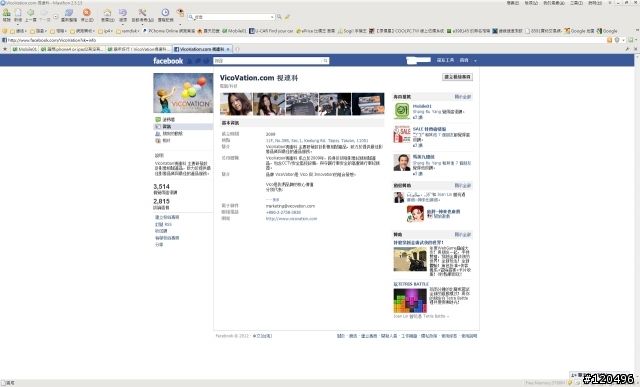Open messages icon in facebook bar

tap(198, 61)
